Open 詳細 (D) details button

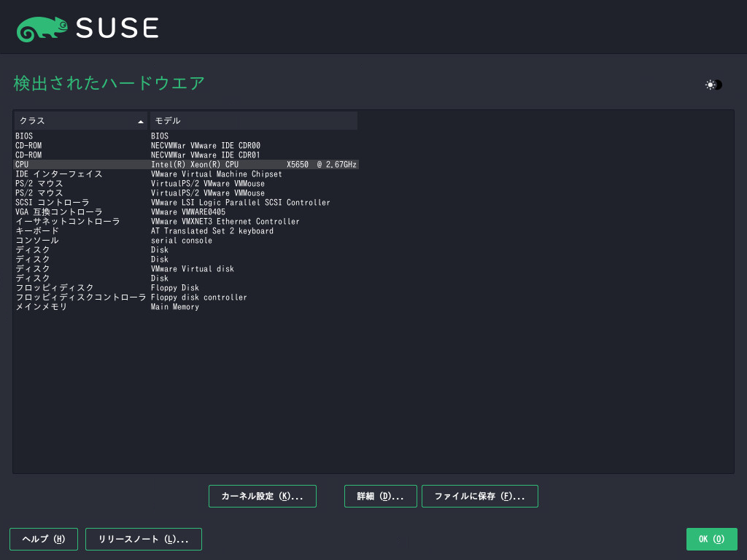380,496
